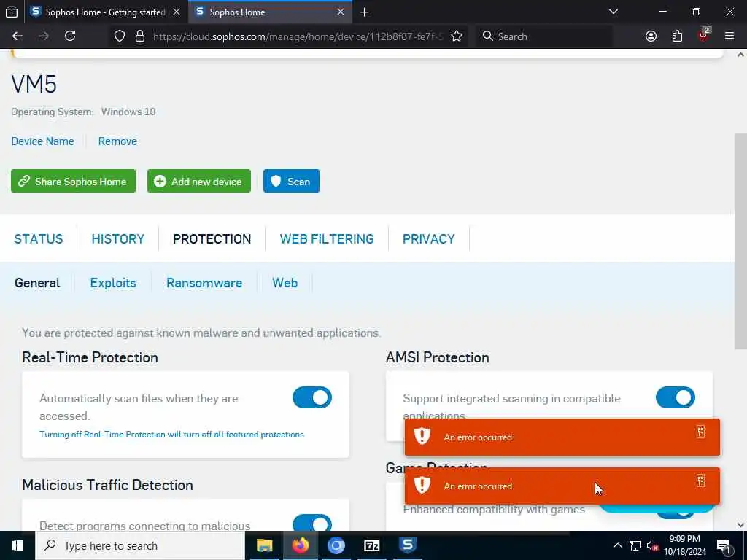Open the PRIVACY tab
This screenshot has width=747, height=560.
click(x=429, y=238)
